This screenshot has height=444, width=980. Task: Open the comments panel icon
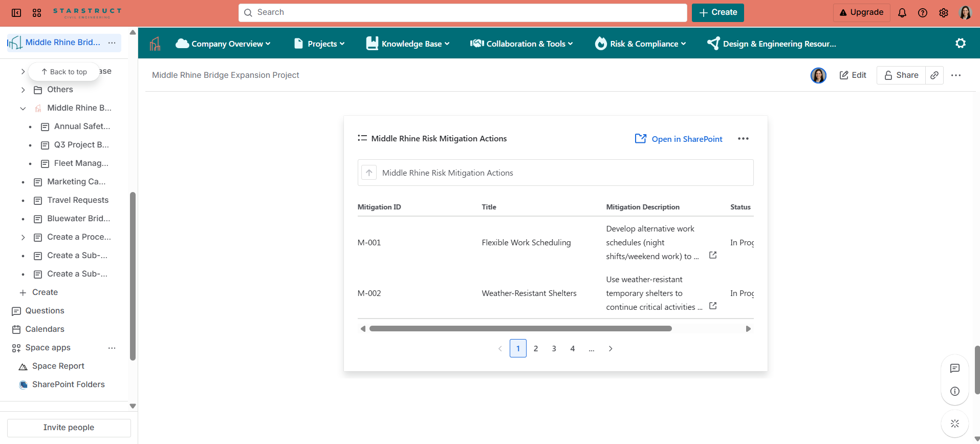click(x=954, y=368)
